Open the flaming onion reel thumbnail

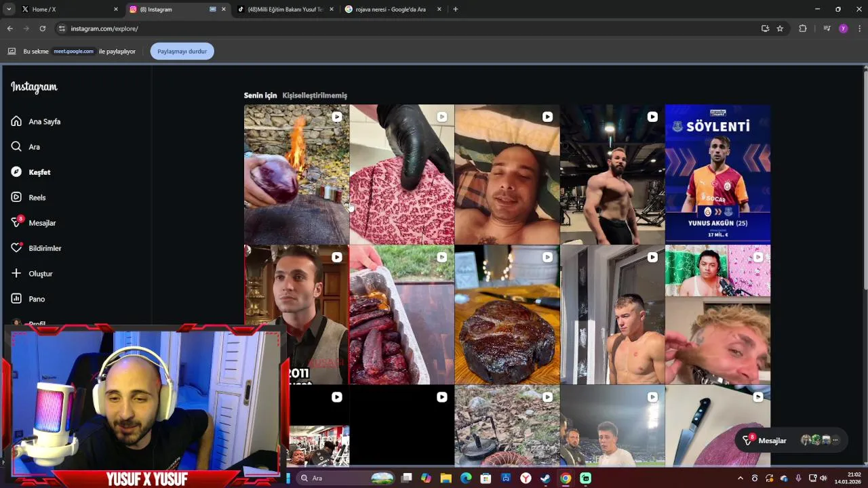[296, 174]
